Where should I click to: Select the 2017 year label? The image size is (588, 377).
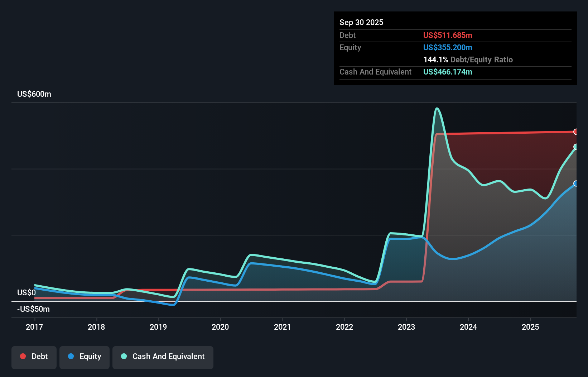[34, 327]
